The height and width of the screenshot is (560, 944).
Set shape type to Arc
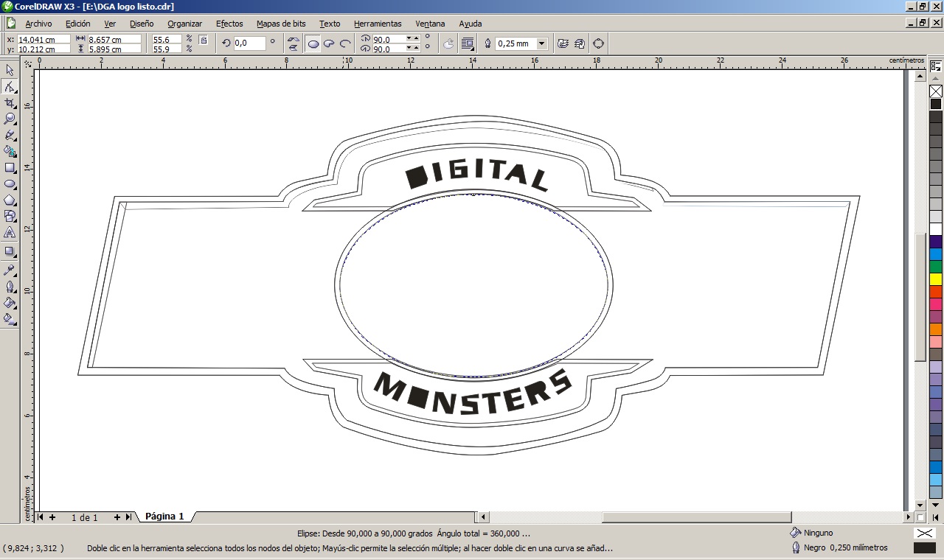click(345, 43)
